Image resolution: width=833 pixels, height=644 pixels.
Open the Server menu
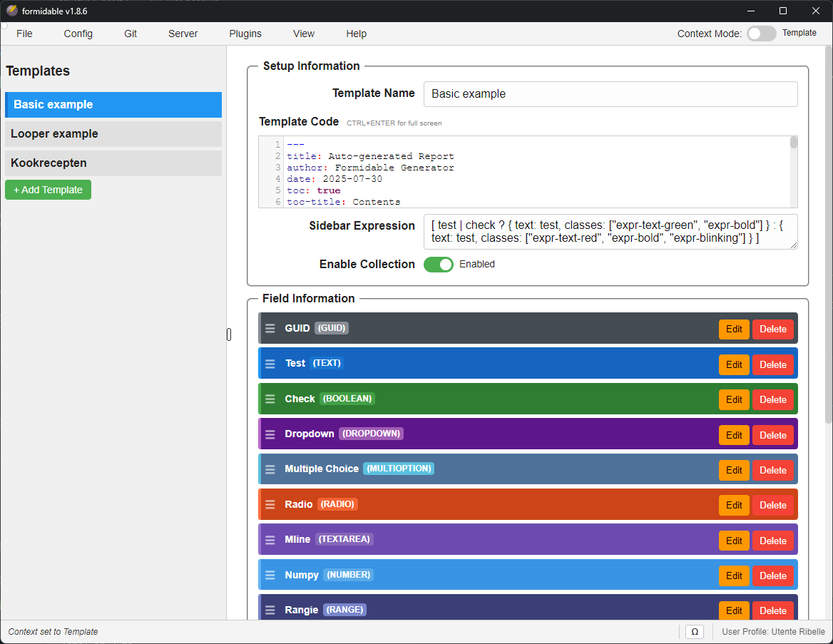[183, 34]
